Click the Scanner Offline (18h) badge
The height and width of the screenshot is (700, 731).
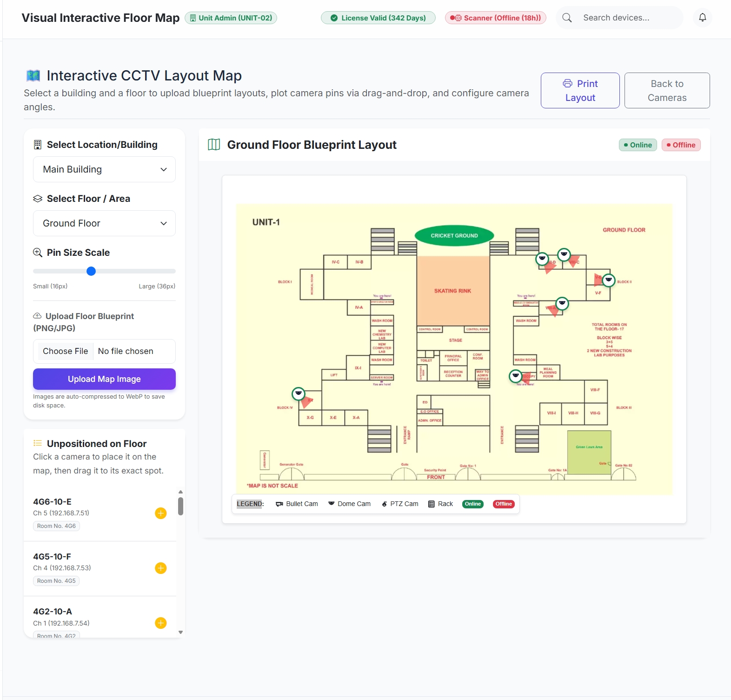pos(496,18)
